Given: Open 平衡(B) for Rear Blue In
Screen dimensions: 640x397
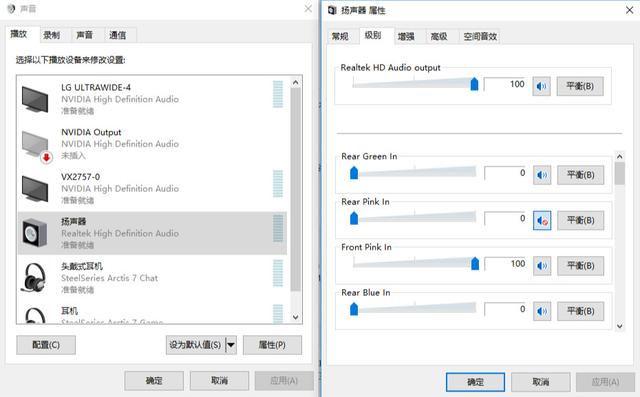Looking at the screenshot, I should coord(581,311).
